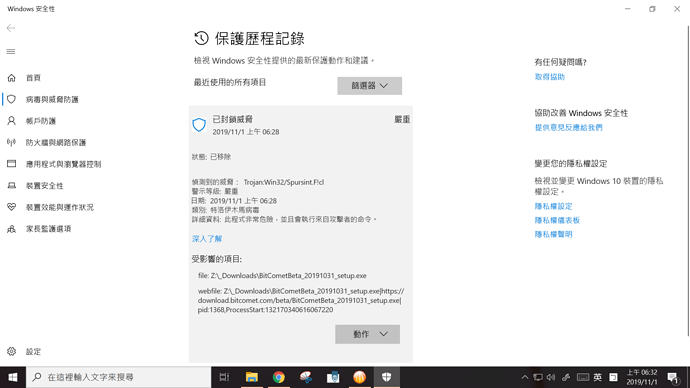
Task: Click the taskbar search input field
Action: pyautogui.click(x=119, y=377)
